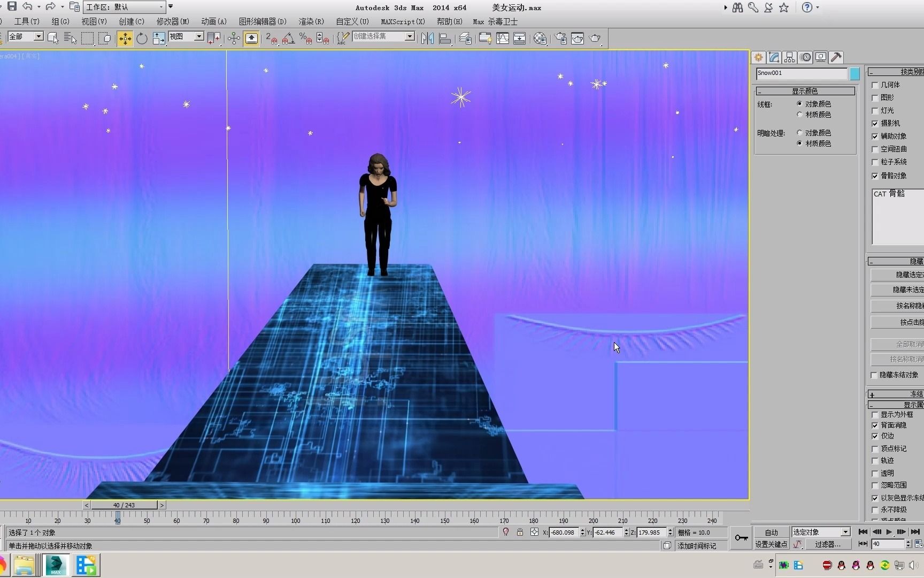924x578 pixels.
Task: Open the MAXScript(X) menu
Action: coord(403,21)
